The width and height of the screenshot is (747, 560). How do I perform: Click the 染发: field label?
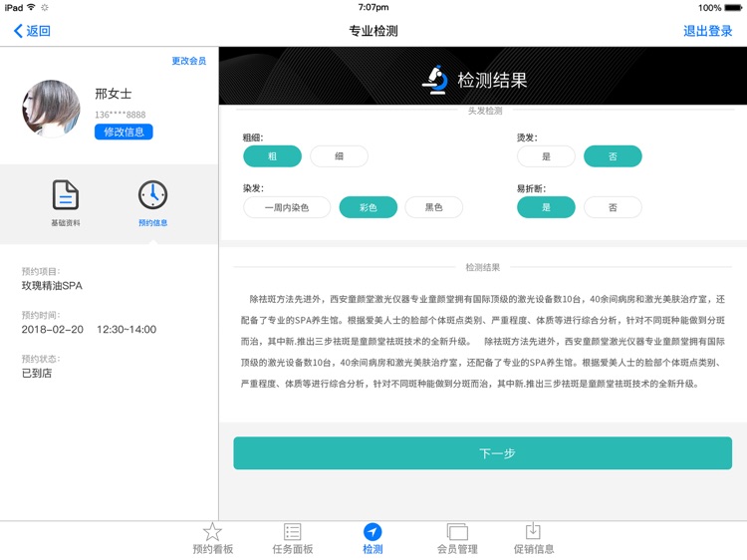[x=253, y=188]
